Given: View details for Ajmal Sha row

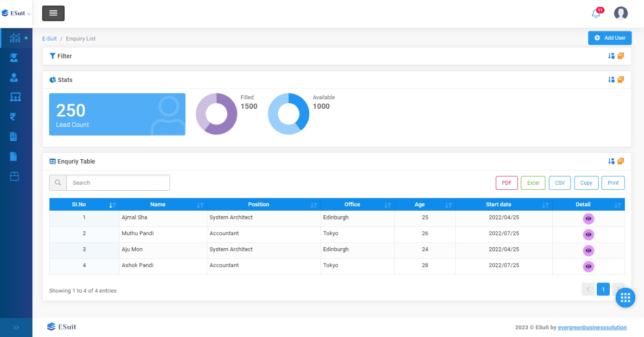Looking at the screenshot, I should [588, 219].
